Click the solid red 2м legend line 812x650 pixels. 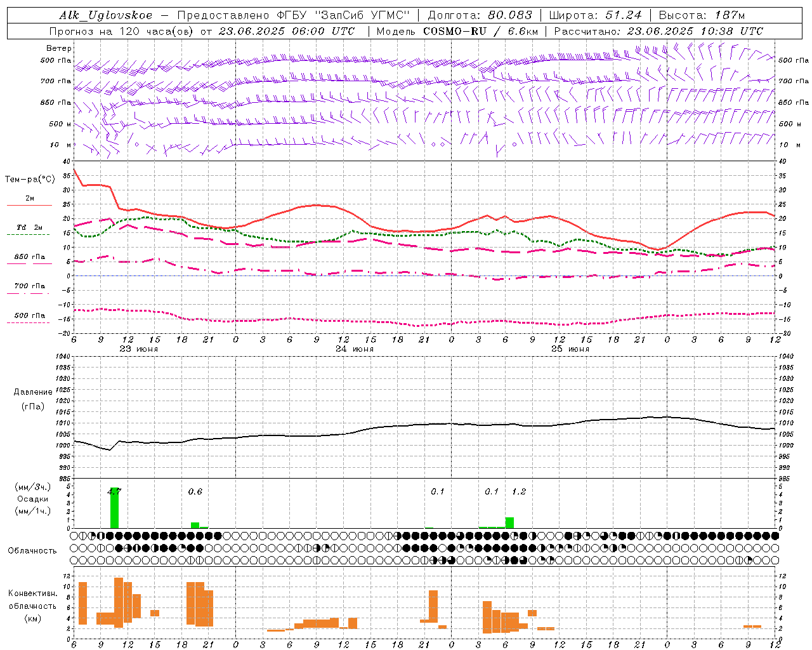pos(29,206)
